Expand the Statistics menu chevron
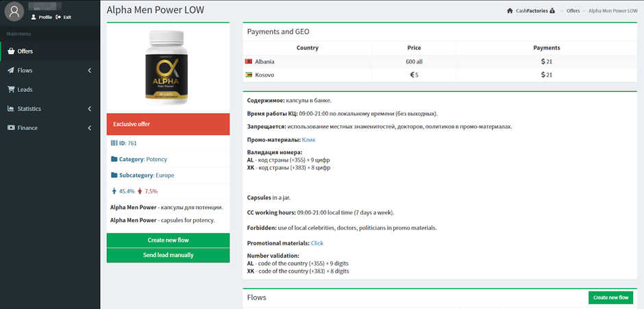This screenshot has width=644, height=309. pos(90,109)
